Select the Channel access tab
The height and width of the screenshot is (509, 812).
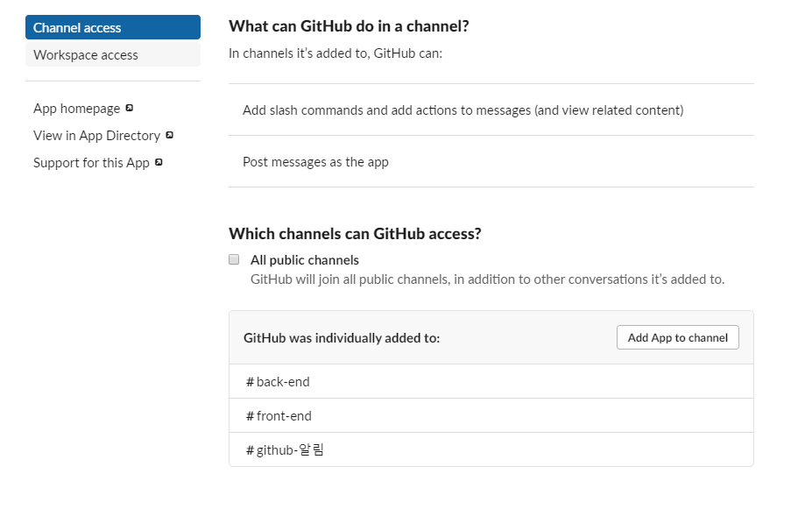[x=113, y=27]
